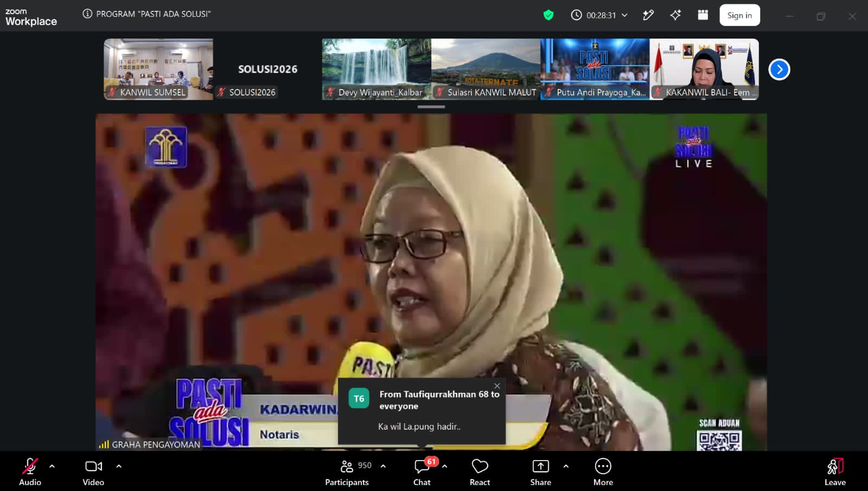Open the Participants panel
Screen dimensions: 868x491
coord(347,472)
